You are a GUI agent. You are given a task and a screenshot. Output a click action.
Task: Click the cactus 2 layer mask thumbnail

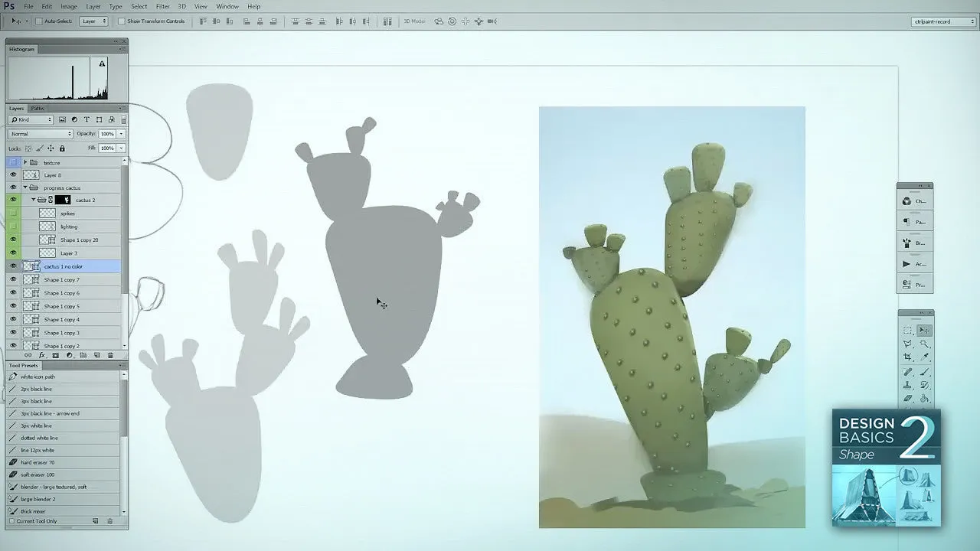click(63, 200)
